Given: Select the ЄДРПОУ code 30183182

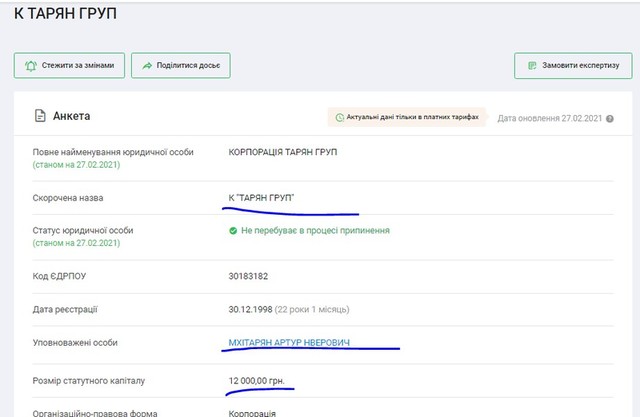Looking at the screenshot, I should pyautogui.click(x=249, y=274).
